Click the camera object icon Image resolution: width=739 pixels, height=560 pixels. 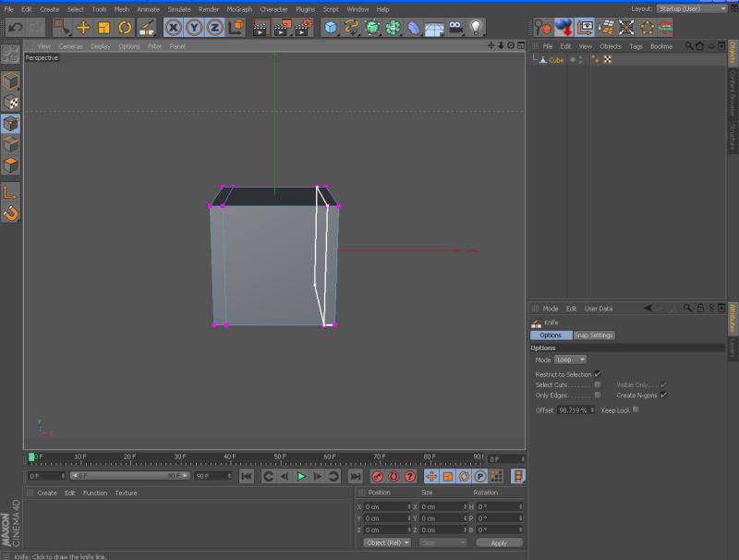455,28
